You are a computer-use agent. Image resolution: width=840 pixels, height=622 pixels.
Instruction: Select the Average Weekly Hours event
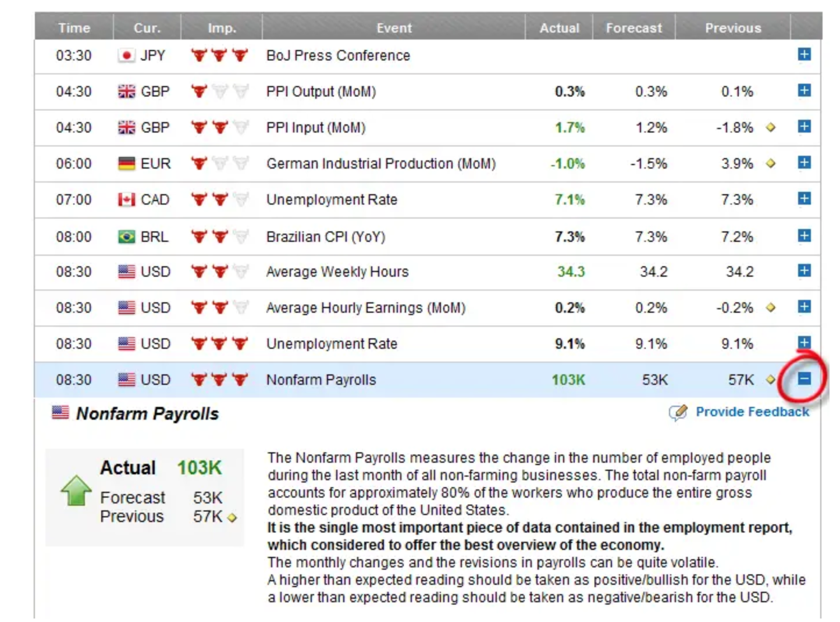pos(337,272)
